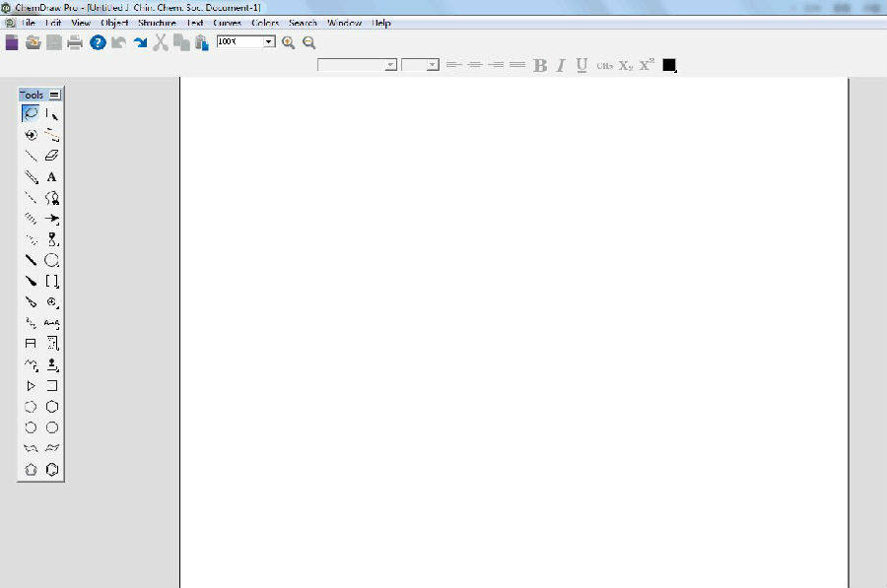887x588 pixels.
Task: Pick the Benzene ring tool
Action: [52, 470]
